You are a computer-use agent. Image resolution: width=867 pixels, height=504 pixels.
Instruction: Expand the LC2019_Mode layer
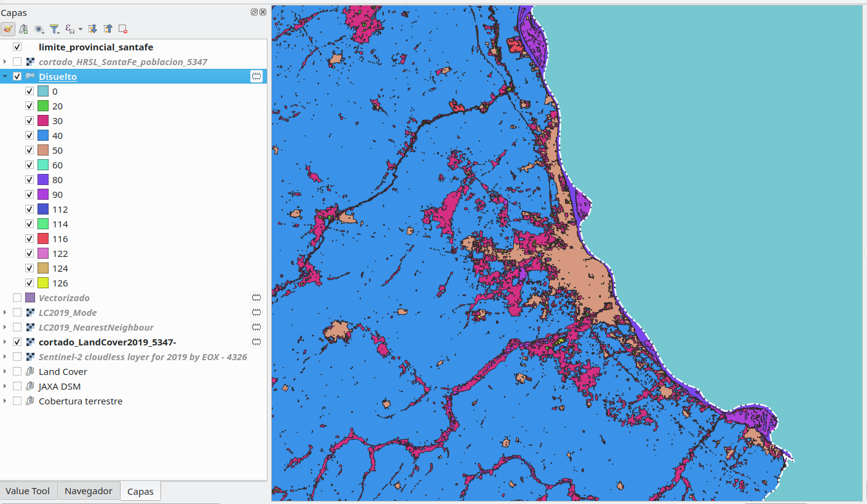point(5,312)
